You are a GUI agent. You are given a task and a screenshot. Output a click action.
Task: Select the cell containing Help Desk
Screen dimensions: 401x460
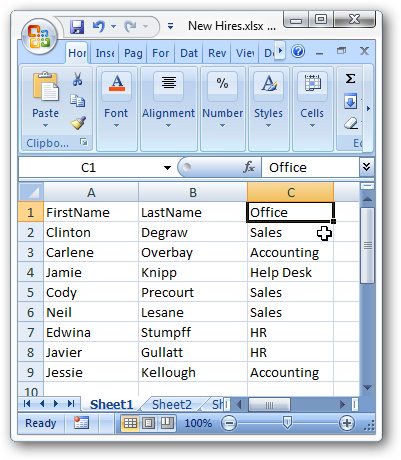click(x=290, y=272)
